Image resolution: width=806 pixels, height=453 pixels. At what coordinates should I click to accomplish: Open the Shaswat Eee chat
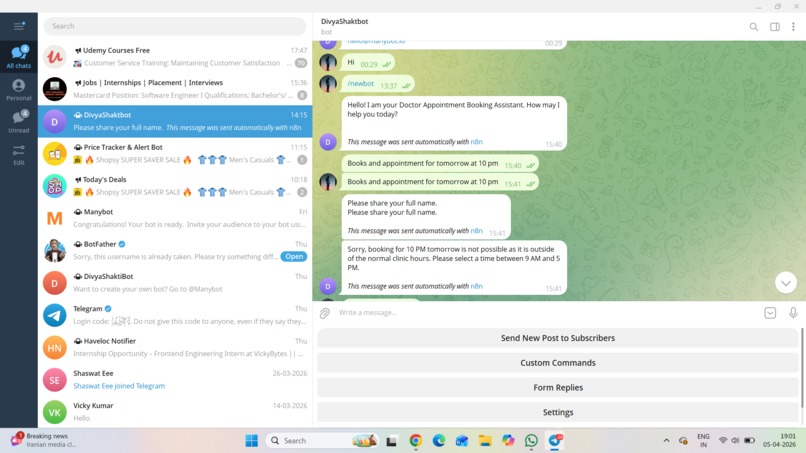175,379
